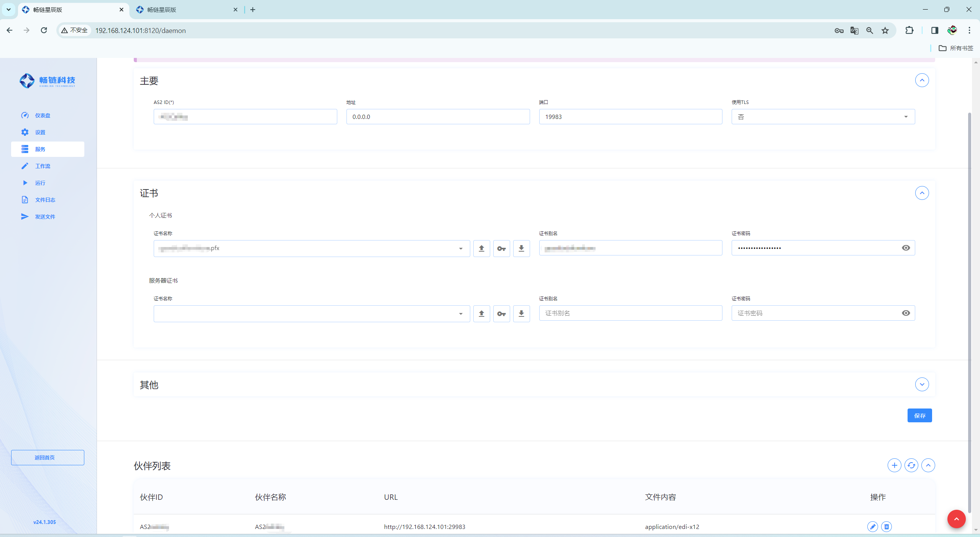This screenshot has width=980, height=537.
Task: Reveal server certificate password
Action: click(906, 313)
